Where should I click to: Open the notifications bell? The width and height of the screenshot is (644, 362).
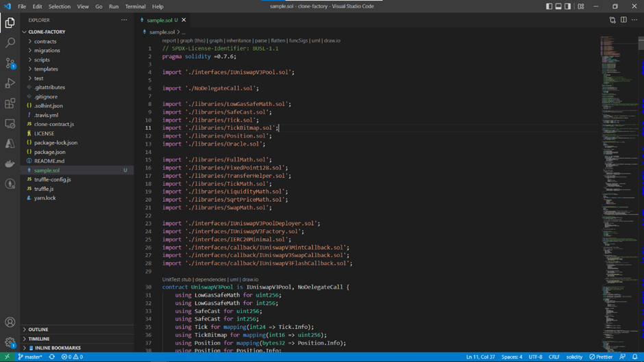635,357
